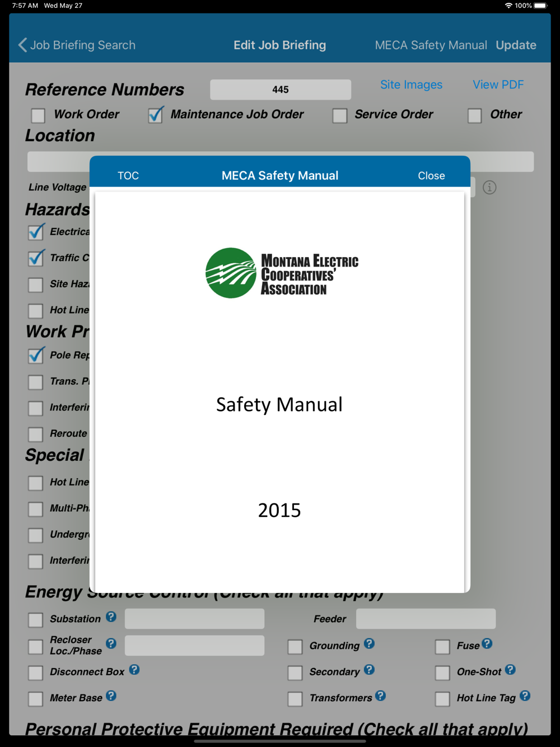
Task: Open Site Images link
Action: coord(411,85)
